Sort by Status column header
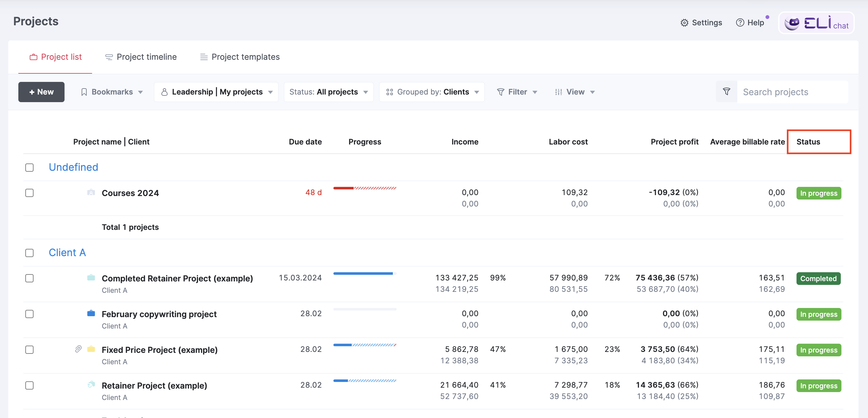Image resolution: width=868 pixels, height=418 pixels. click(808, 142)
